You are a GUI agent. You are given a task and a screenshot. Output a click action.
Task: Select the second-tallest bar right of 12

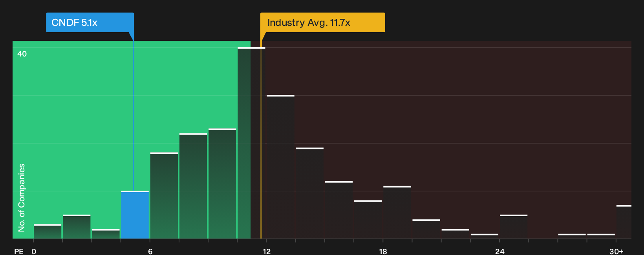click(x=280, y=167)
